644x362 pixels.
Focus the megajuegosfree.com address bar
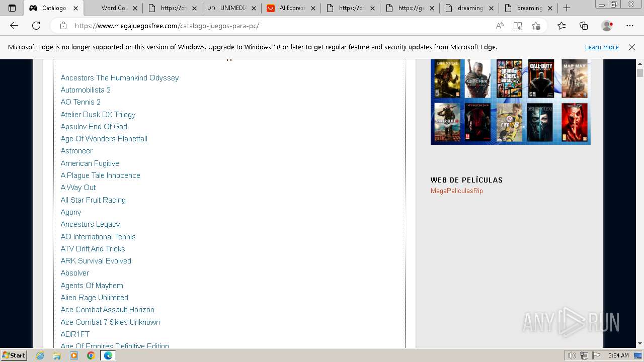pos(282,26)
